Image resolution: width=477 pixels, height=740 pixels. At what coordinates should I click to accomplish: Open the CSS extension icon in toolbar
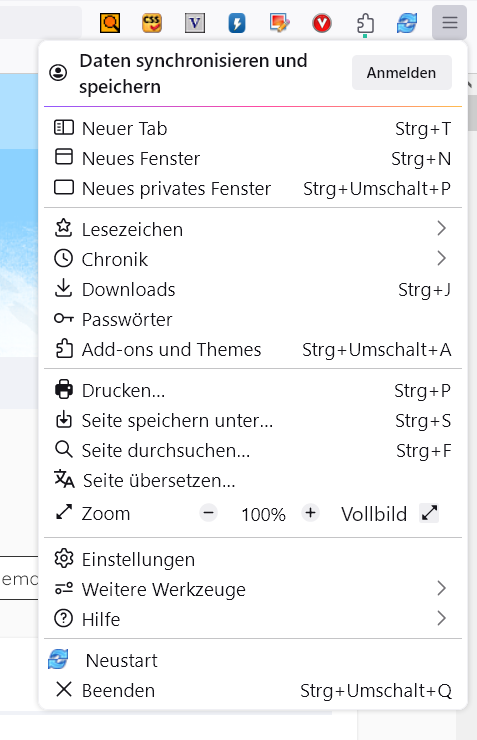pyautogui.click(x=152, y=23)
